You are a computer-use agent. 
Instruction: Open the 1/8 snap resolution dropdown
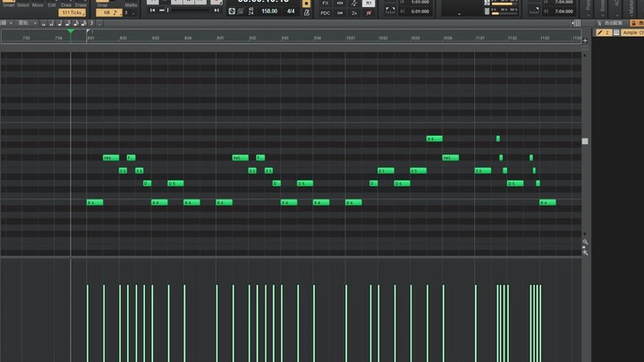click(x=109, y=13)
